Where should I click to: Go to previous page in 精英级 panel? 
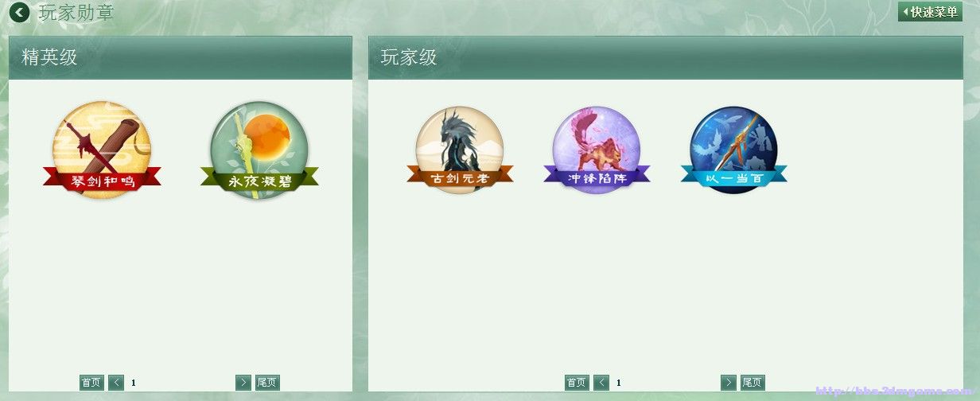click(116, 383)
